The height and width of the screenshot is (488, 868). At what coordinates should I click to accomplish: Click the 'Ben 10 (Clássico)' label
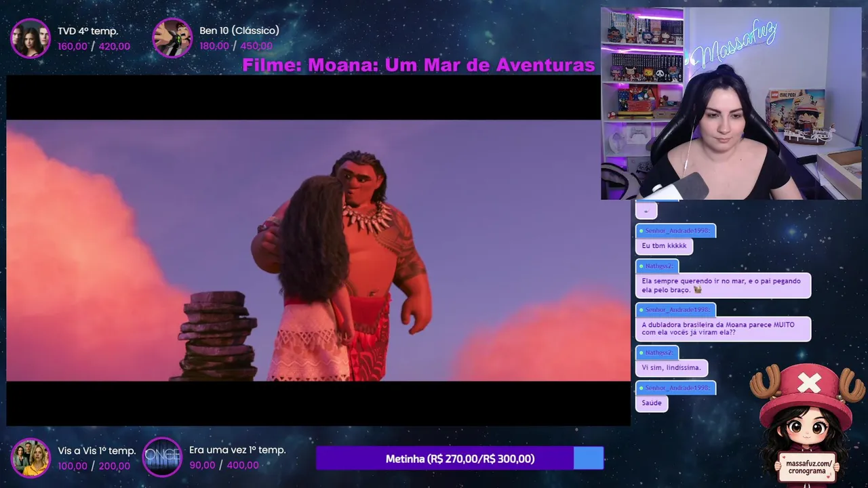(x=239, y=30)
